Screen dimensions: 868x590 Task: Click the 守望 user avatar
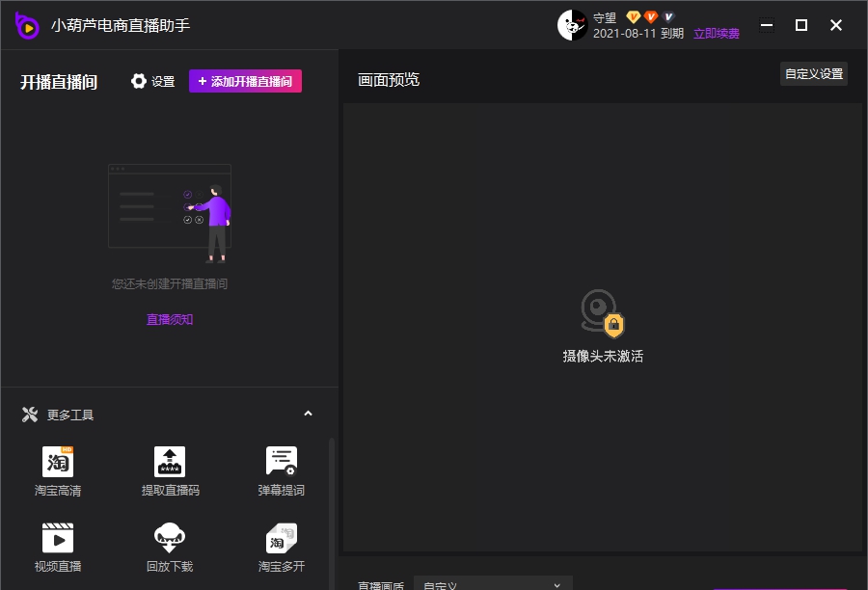point(573,25)
